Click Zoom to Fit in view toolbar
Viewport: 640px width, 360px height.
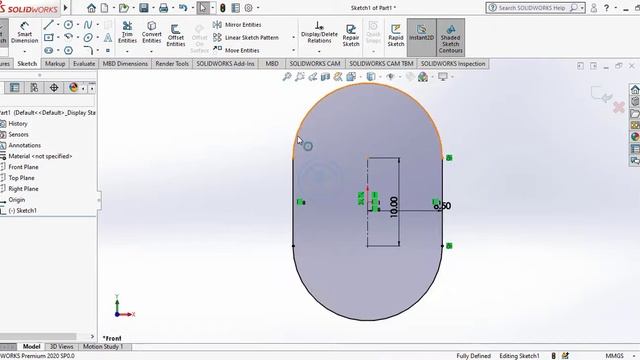click(x=287, y=76)
